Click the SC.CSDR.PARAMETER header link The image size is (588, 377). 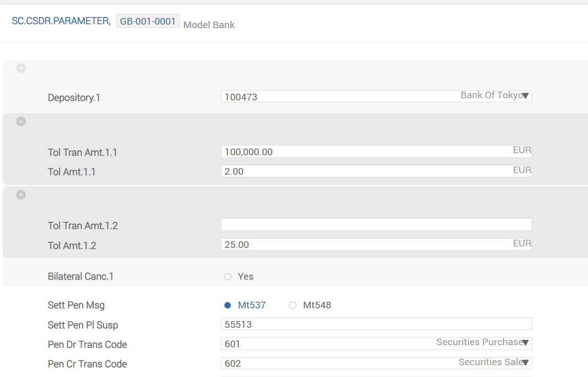click(x=60, y=21)
